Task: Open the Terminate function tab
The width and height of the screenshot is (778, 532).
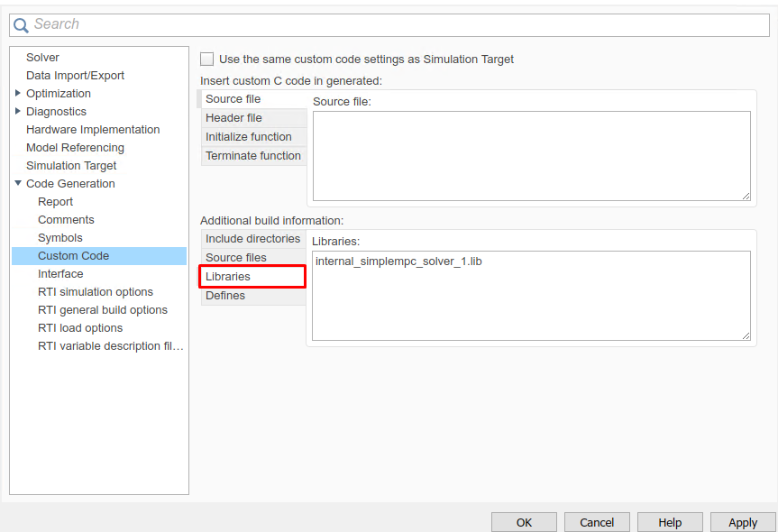Action: [x=252, y=156]
